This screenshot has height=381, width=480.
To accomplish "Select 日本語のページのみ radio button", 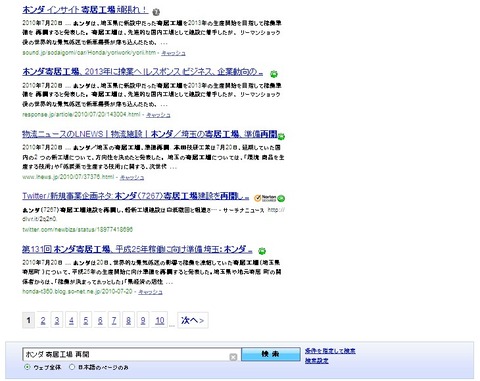I will click(72, 367).
